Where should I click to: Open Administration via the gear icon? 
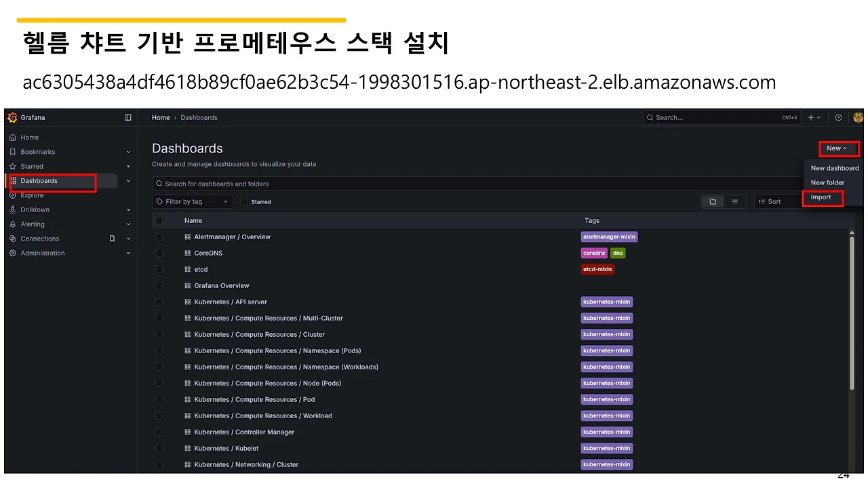click(13, 253)
